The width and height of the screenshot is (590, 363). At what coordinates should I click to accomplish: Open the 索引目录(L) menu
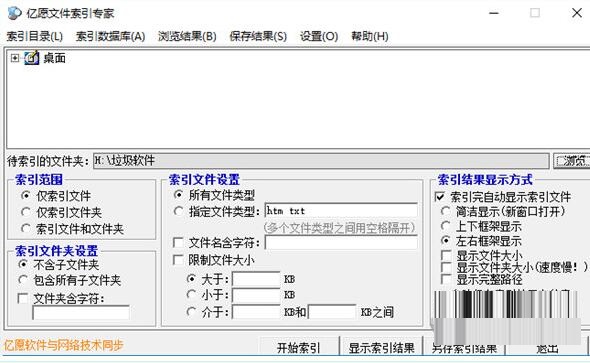pos(35,36)
